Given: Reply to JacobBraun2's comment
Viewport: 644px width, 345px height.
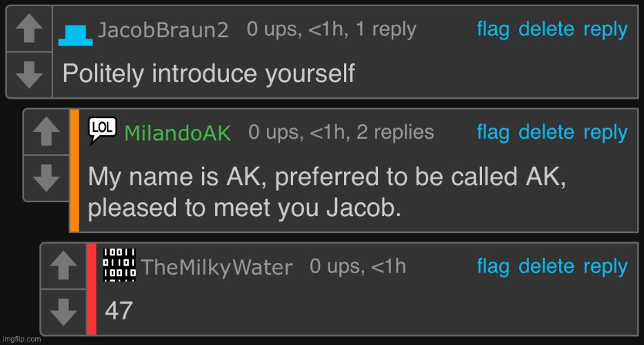Looking at the screenshot, I should pyautogui.click(x=606, y=30).
